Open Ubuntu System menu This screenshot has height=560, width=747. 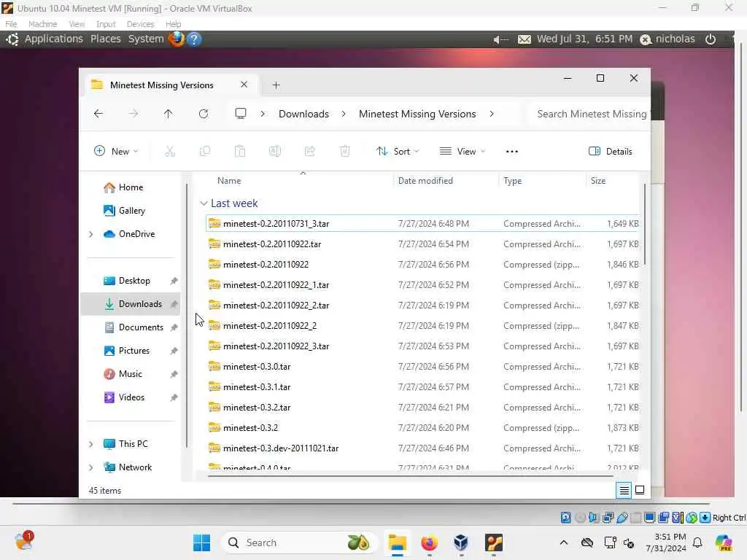[146, 39]
